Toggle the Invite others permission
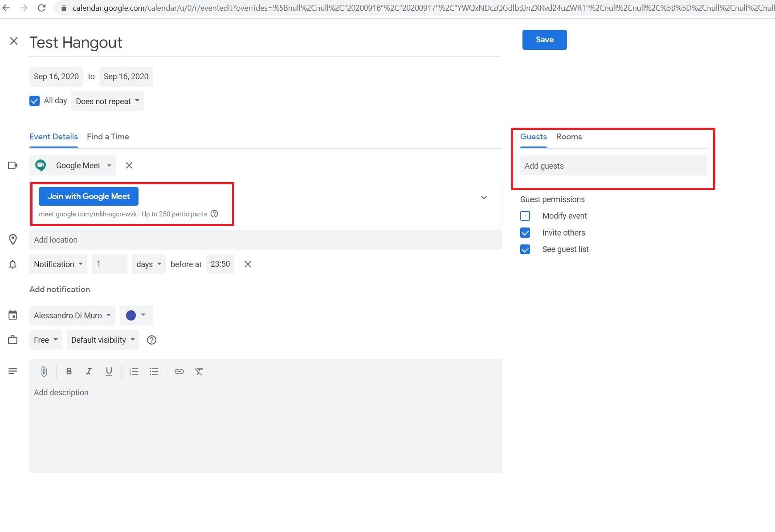This screenshot has height=532, width=775. [x=525, y=232]
